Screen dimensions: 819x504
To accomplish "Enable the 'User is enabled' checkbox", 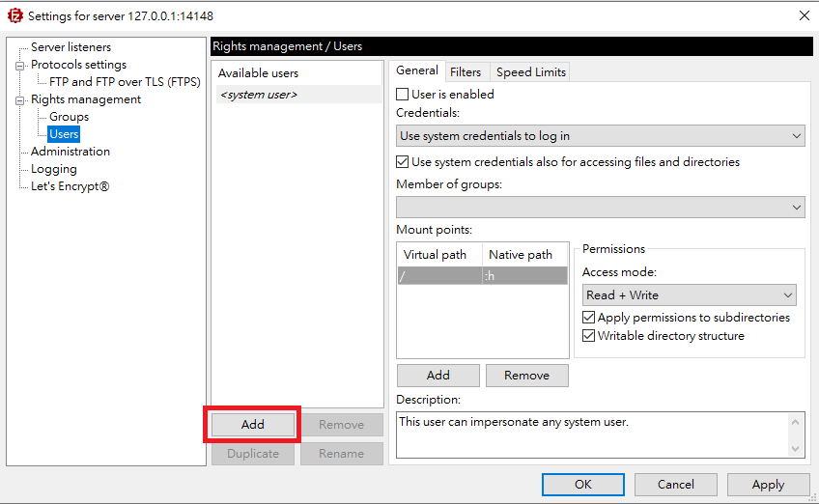I will (402, 94).
